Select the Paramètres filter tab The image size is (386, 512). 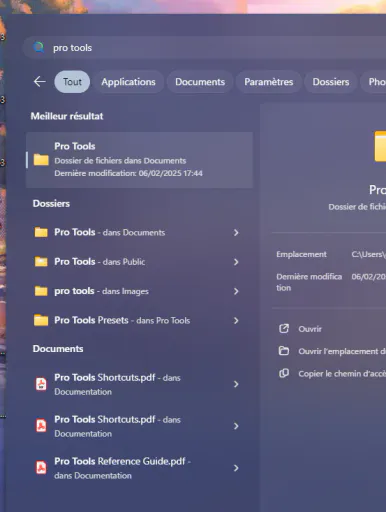(269, 82)
